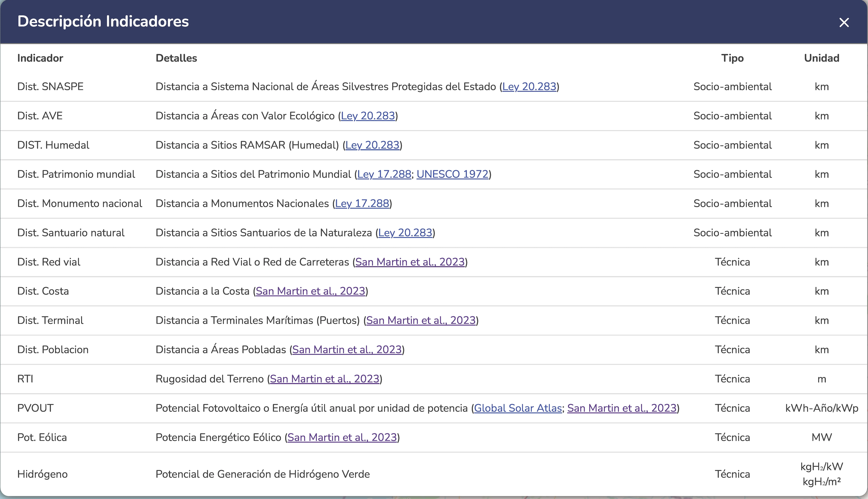Select the RTI indicator cell
Viewport: 868px width, 499px height.
point(25,379)
